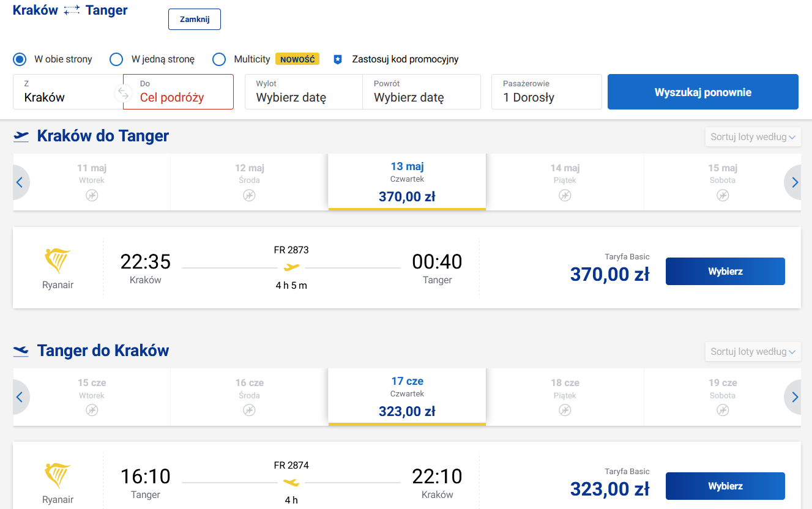Show later return dates with right arrow
The width and height of the screenshot is (812, 509).
pos(794,397)
